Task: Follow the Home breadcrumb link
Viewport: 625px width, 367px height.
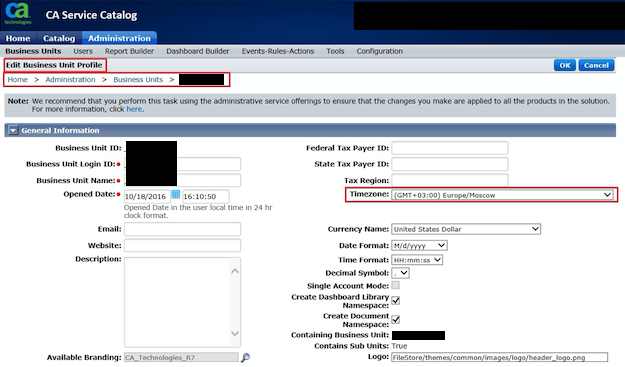Action: click(18, 79)
